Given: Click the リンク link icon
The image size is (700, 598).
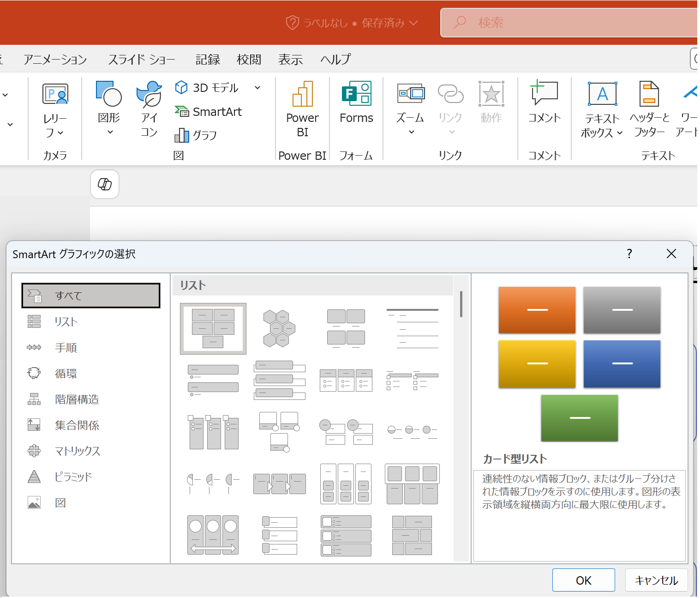Looking at the screenshot, I should [450, 94].
